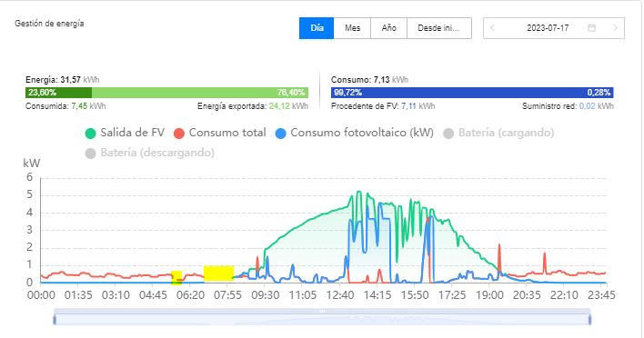The width and height of the screenshot is (644, 338).
Task: Click Consumida: 7,45 kWh value
Action: 65,106
